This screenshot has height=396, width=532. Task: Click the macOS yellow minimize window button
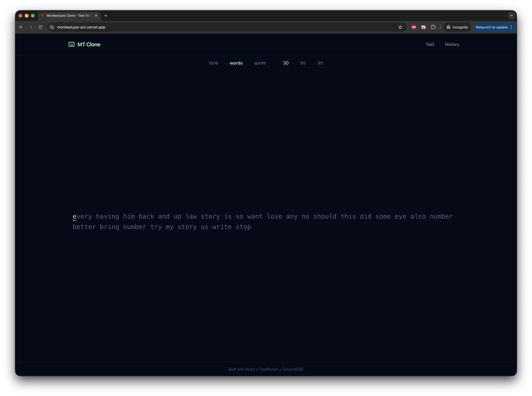(x=27, y=16)
